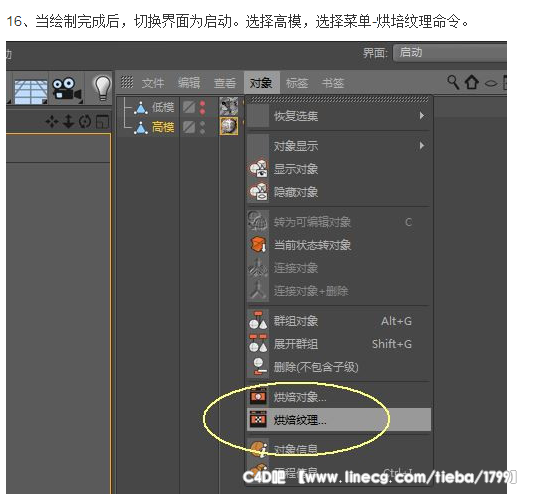Click the eye icon in object manager toolbar
The height and width of the screenshot is (494, 543).
(x=490, y=83)
